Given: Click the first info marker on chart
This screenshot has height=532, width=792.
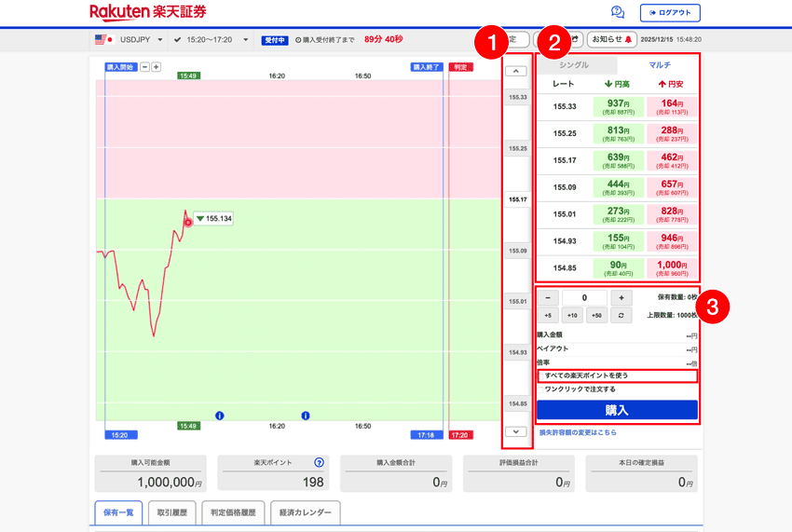Looking at the screenshot, I should point(219,416).
